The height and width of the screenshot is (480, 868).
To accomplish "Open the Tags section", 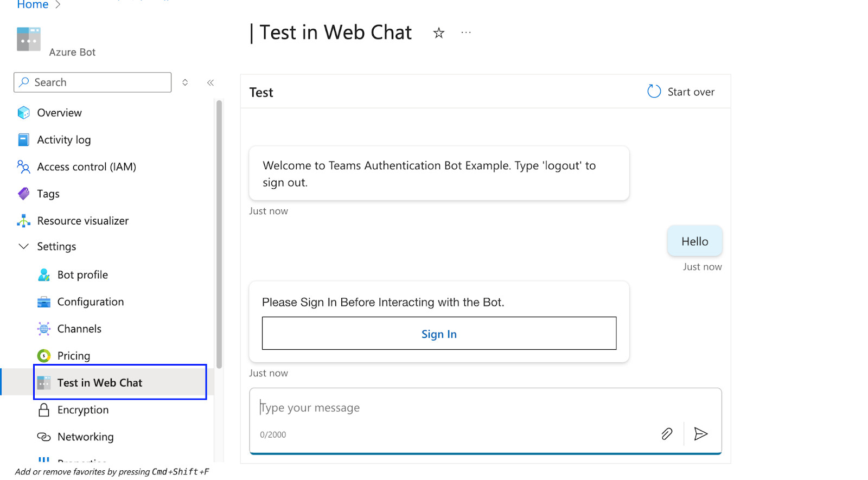I will pyautogui.click(x=48, y=194).
